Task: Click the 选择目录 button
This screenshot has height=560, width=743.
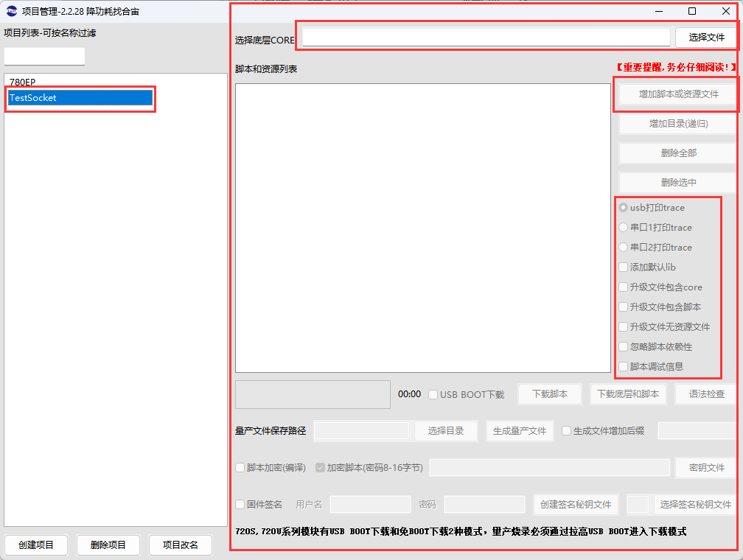Action: point(445,431)
